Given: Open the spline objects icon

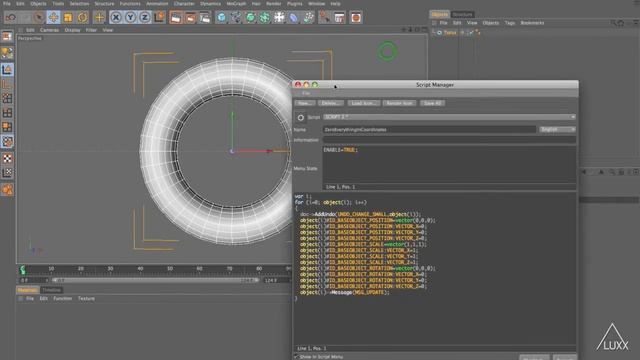Looking at the screenshot, I should click(x=236, y=18).
